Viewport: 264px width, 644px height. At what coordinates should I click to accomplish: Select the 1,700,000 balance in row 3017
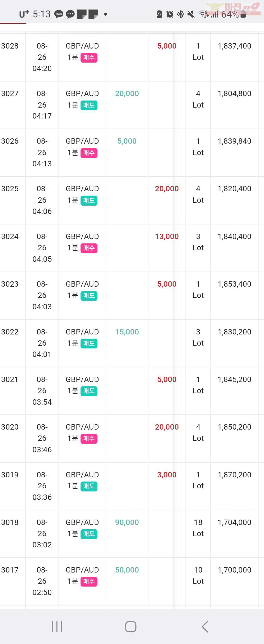pos(234,570)
